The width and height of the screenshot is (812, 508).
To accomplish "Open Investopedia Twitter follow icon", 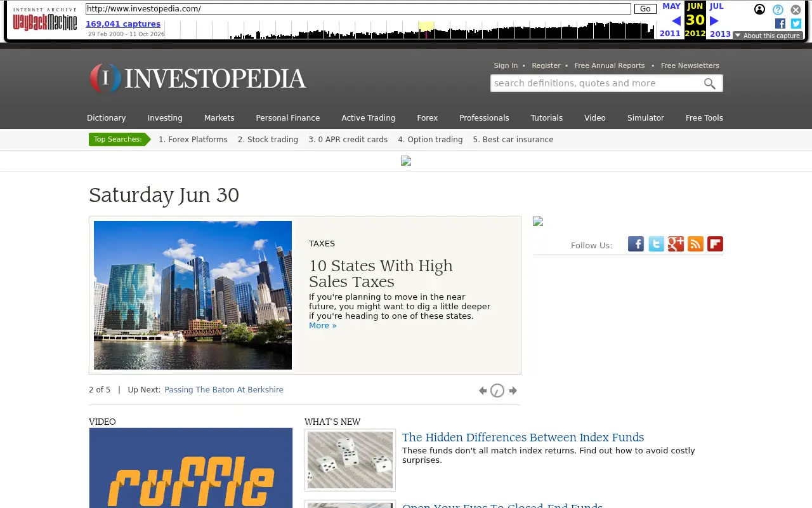I will click(x=656, y=244).
